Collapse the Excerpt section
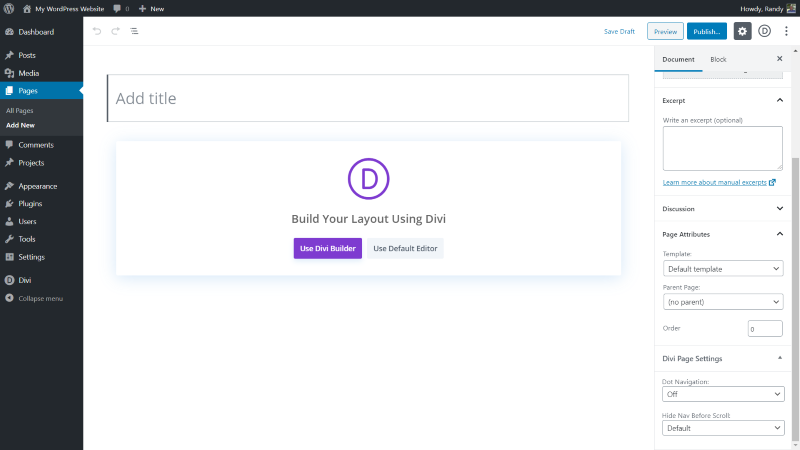 click(722, 101)
